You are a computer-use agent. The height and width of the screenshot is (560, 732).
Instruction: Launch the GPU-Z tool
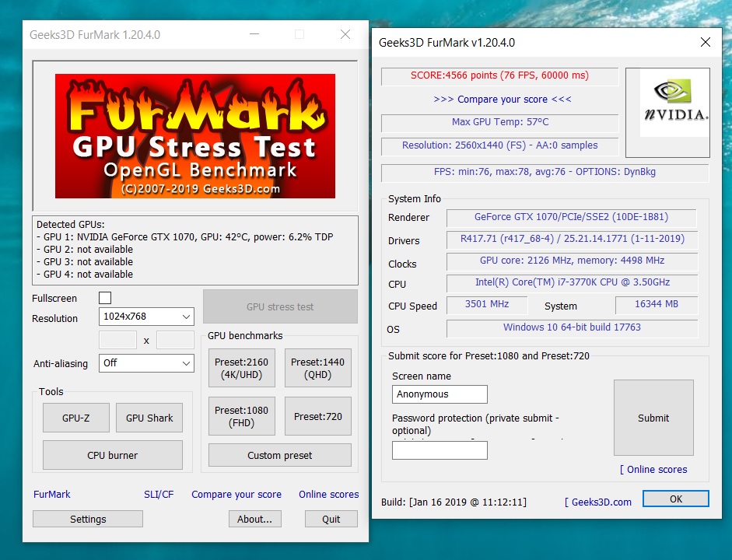[75, 418]
